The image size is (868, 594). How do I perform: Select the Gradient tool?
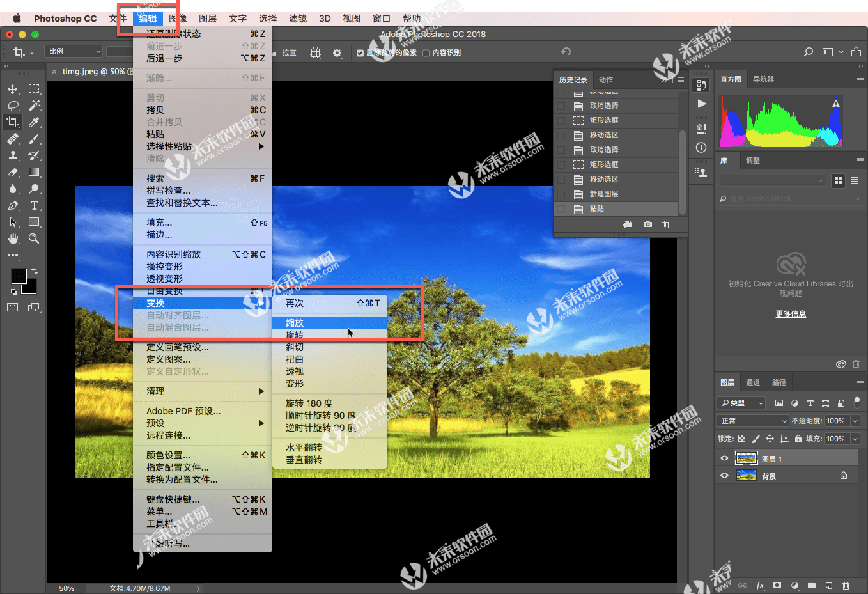[34, 172]
